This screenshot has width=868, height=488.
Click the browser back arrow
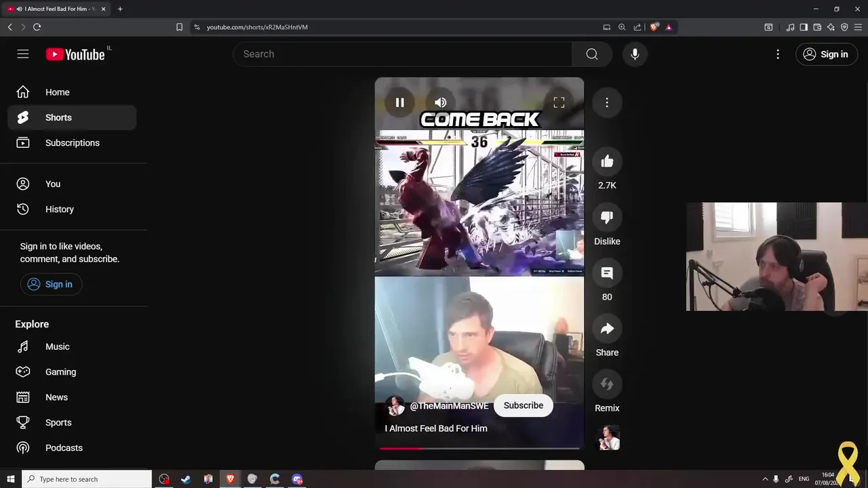click(x=10, y=27)
